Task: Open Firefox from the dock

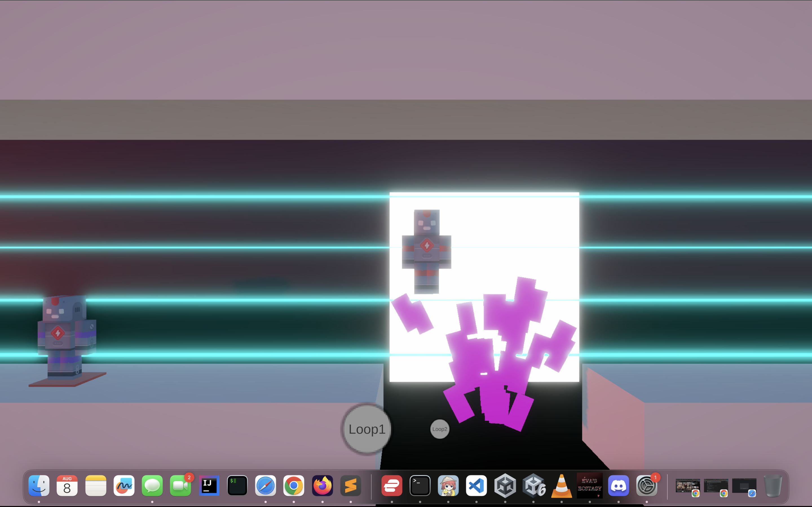Action: pos(323,486)
